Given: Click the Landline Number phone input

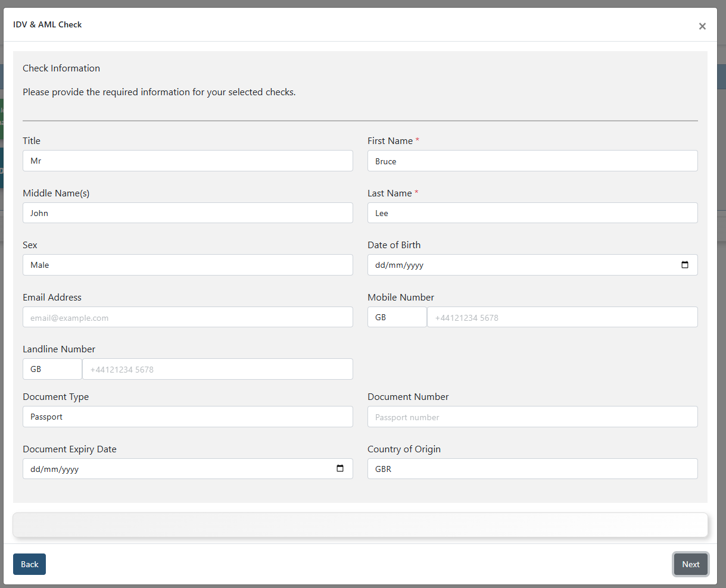Looking at the screenshot, I should pyautogui.click(x=217, y=369).
